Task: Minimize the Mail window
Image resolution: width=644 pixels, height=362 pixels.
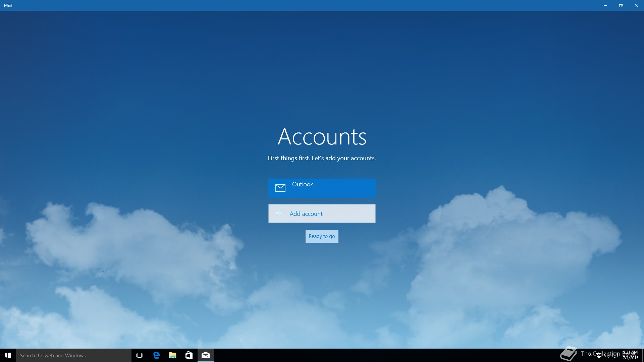Action: (x=605, y=5)
